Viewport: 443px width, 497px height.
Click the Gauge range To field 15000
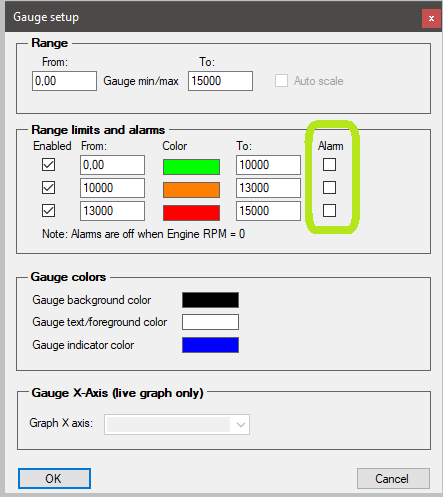click(220, 81)
